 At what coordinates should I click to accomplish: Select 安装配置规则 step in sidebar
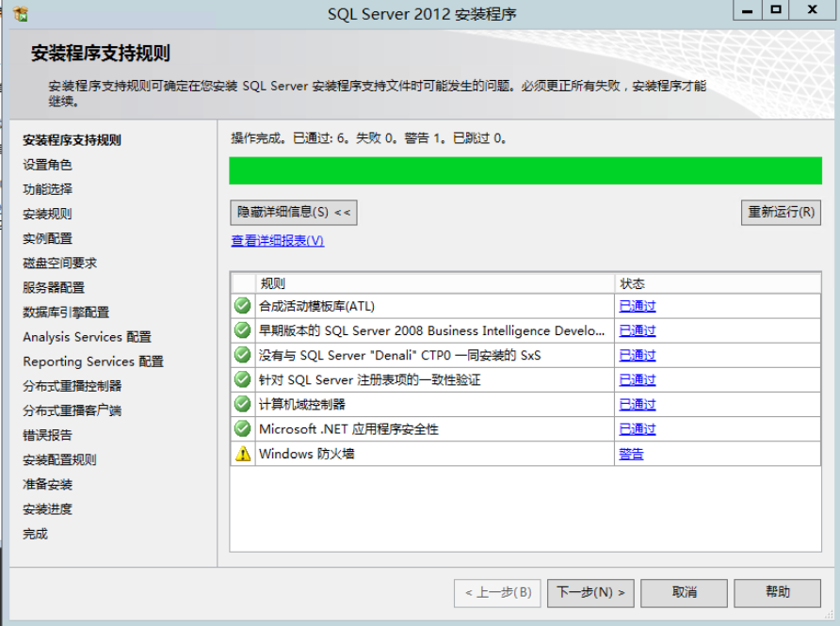click(59, 460)
